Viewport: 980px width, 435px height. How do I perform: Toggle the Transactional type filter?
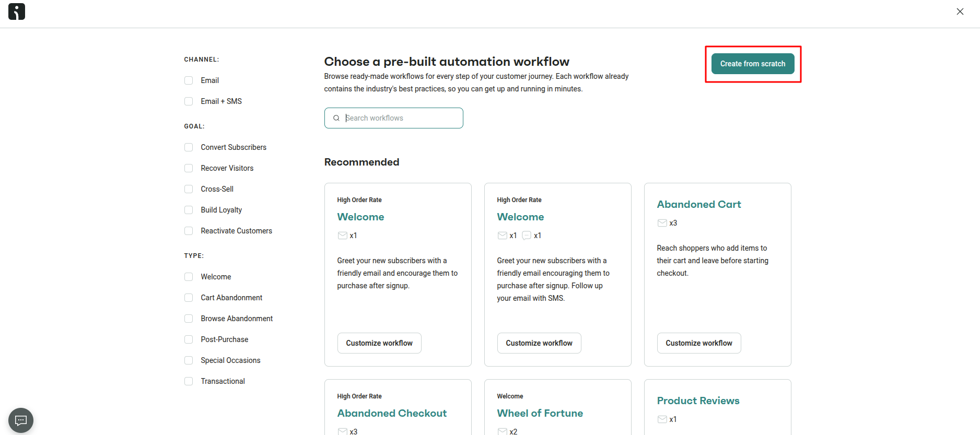pos(189,381)
